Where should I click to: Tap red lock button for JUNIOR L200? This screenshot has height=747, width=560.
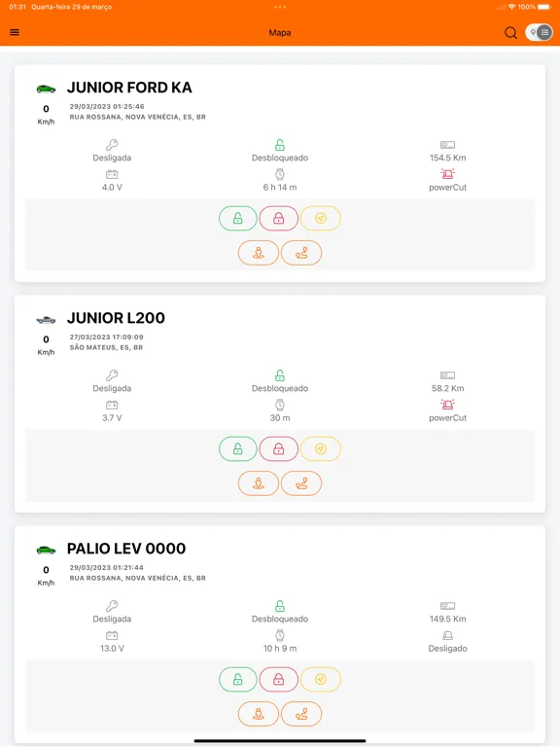[279, 449]
